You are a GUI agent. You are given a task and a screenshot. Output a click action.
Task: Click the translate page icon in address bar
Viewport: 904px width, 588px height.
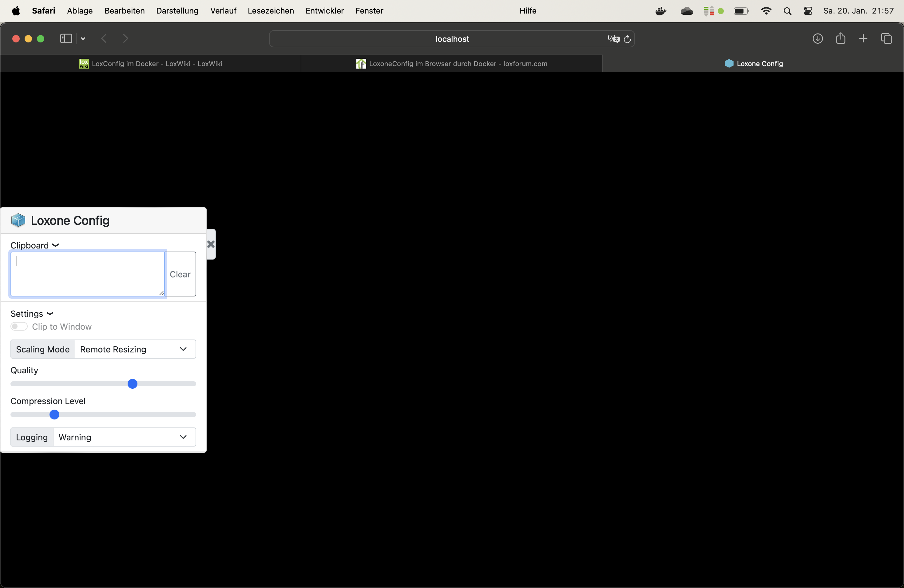tap(613, 39)
